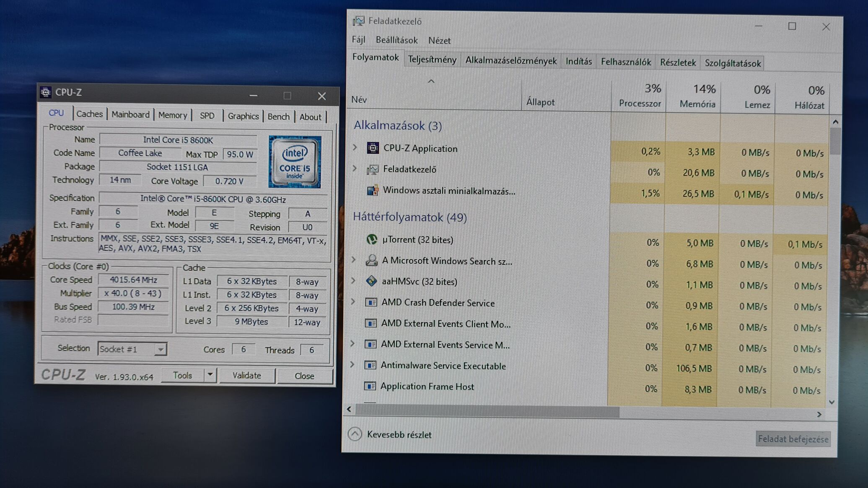The height and width of the screenshot is (488, 868).
Task: Expand the CPU-Z Application process group
Action: 355,147
